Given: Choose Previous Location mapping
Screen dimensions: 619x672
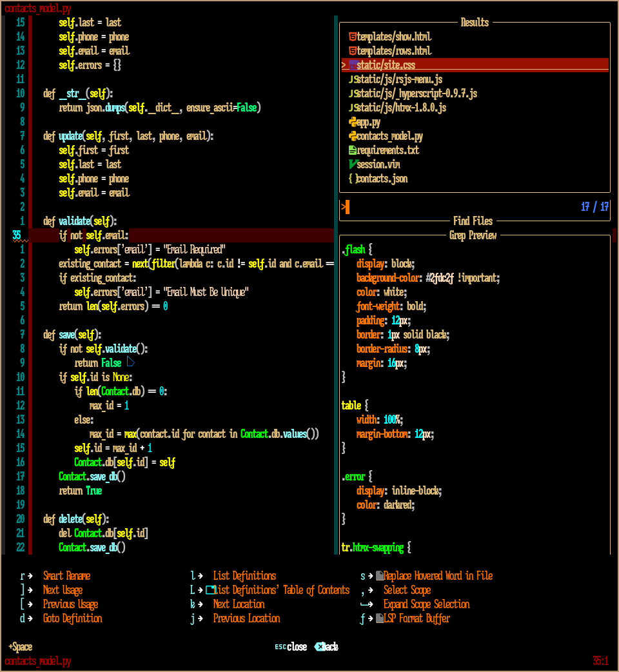Looking at the screenshot, I should pos(246,618).
